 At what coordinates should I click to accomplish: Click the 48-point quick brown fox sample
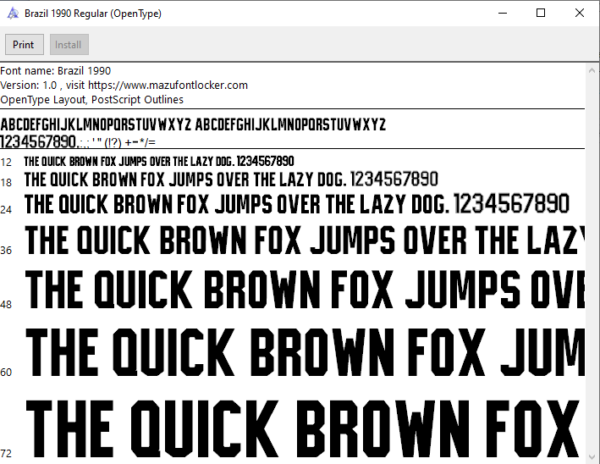[x=305, y=289]
